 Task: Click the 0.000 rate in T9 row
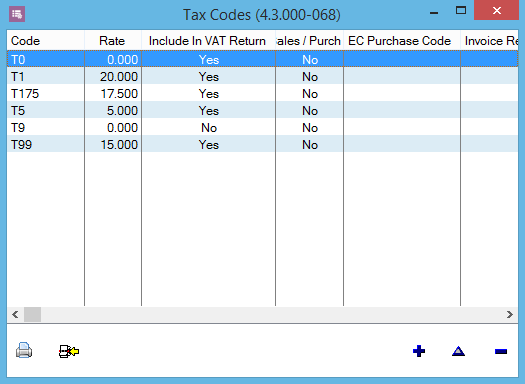(x=113, y=128)
